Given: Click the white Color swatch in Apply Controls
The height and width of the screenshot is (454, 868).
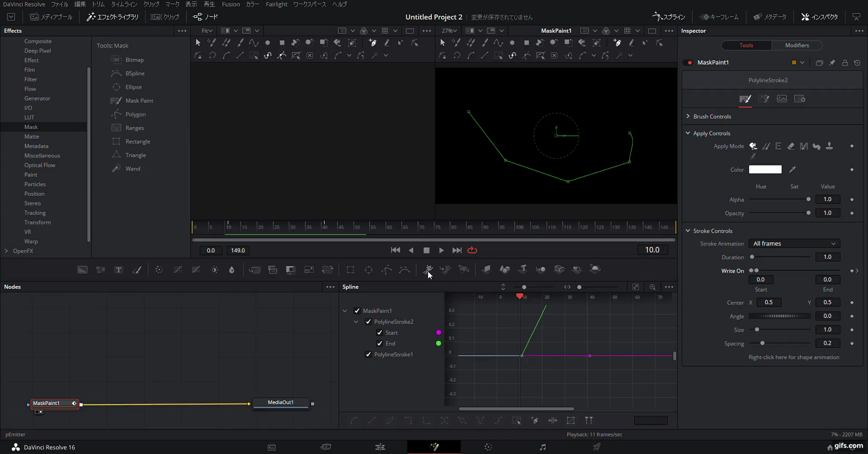Looking at the screenshot, I should tap(765, 169).
